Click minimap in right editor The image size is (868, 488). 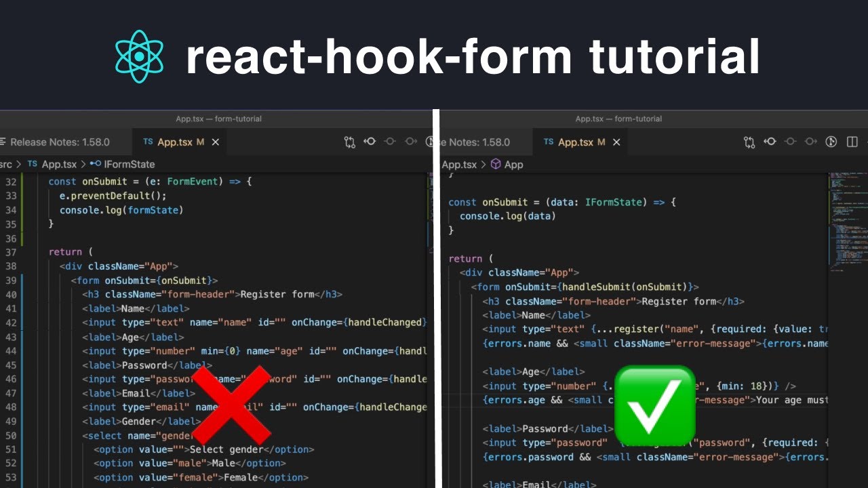pyautogui.click(x=848, y=224)
